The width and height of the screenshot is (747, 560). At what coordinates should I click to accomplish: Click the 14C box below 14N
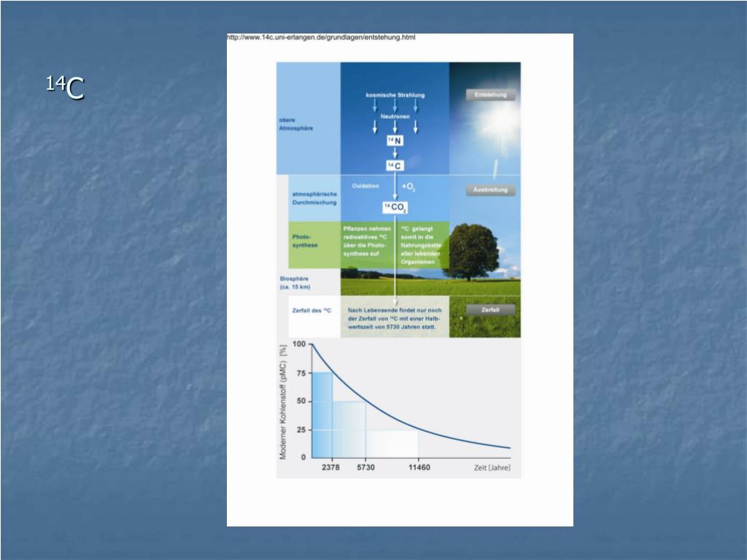[x=395, y=166]
